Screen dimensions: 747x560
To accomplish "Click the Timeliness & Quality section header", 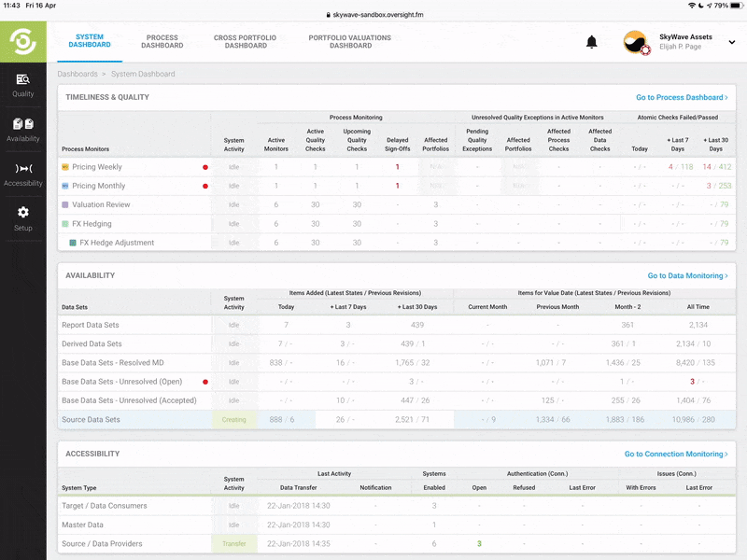I will 107,97.
